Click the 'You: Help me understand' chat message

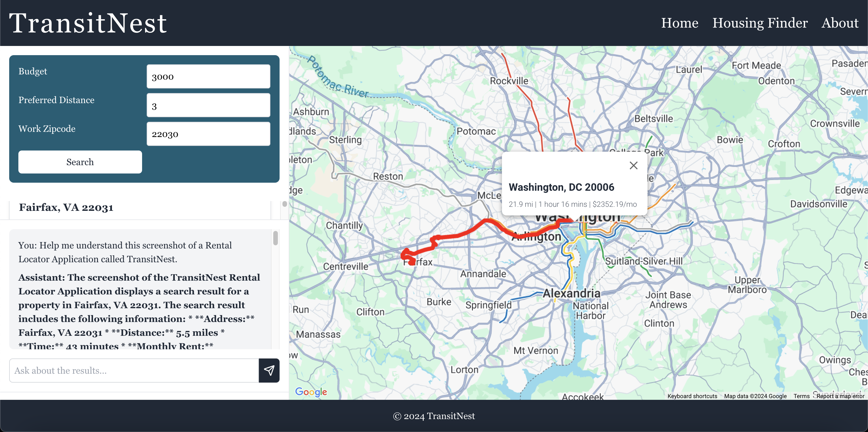(x=125, y=252)
